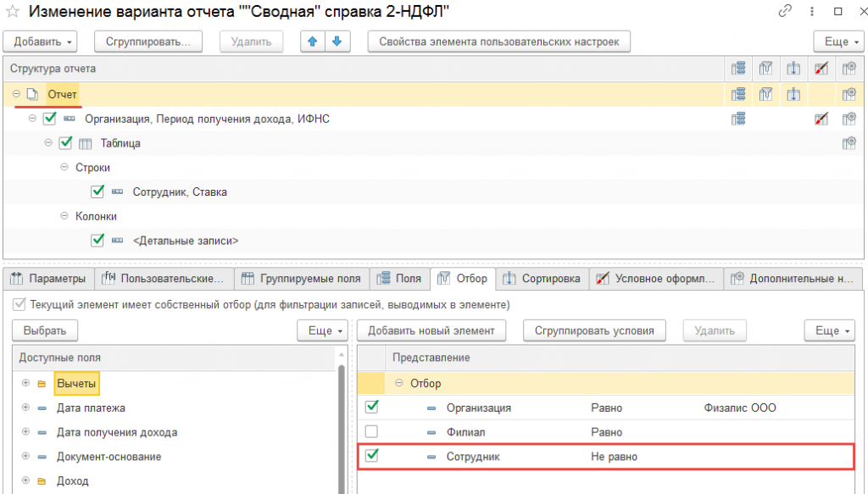Toggle Организация, Период получения дохода checkbox

[x=50, y=119]
